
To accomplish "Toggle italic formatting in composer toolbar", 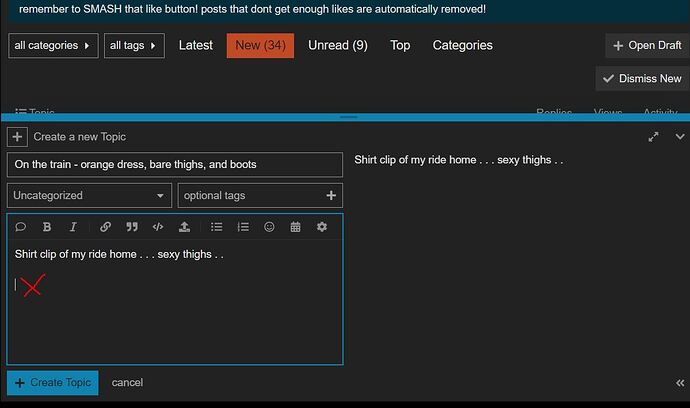I will (x=73, y=227).
